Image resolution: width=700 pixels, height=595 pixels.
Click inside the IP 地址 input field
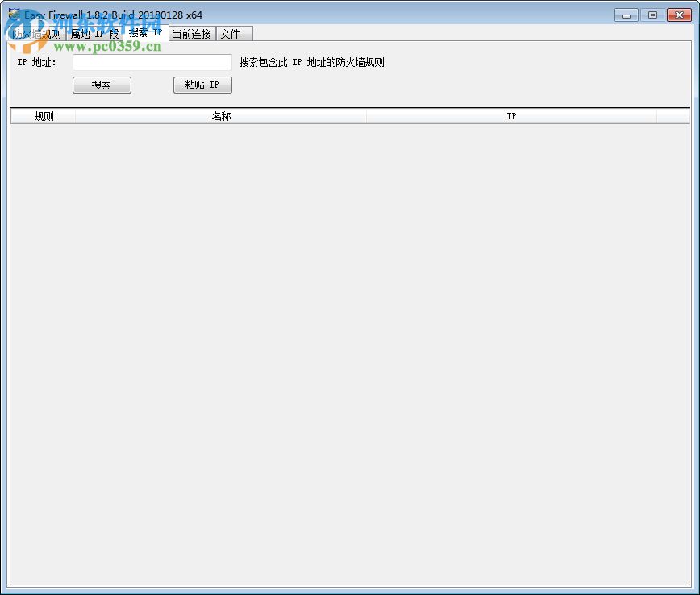click(x=152, y=62)
